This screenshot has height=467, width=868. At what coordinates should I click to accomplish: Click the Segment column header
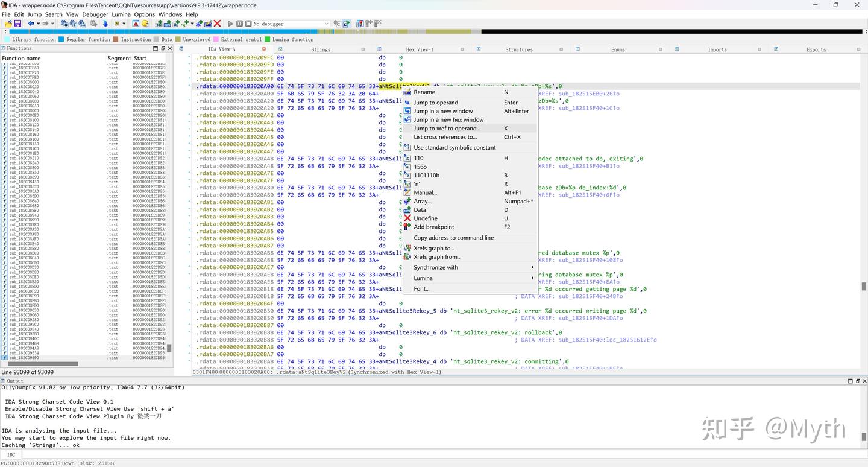(119, 59)
